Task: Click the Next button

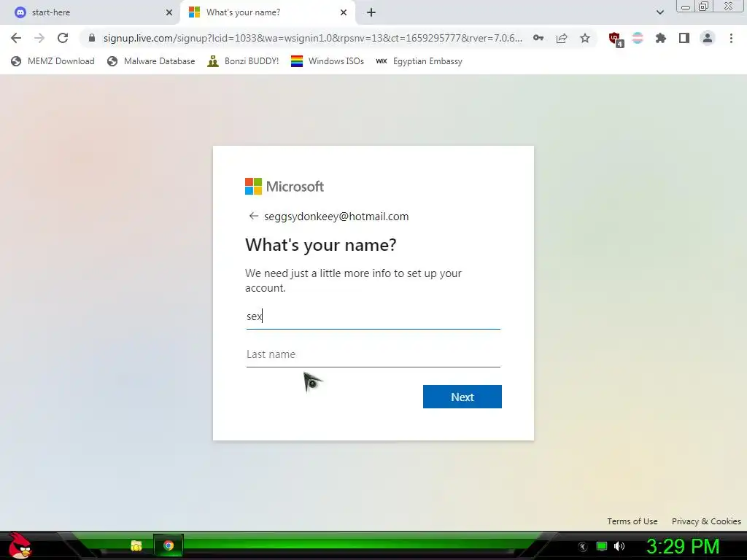Action: coord(462,397)
